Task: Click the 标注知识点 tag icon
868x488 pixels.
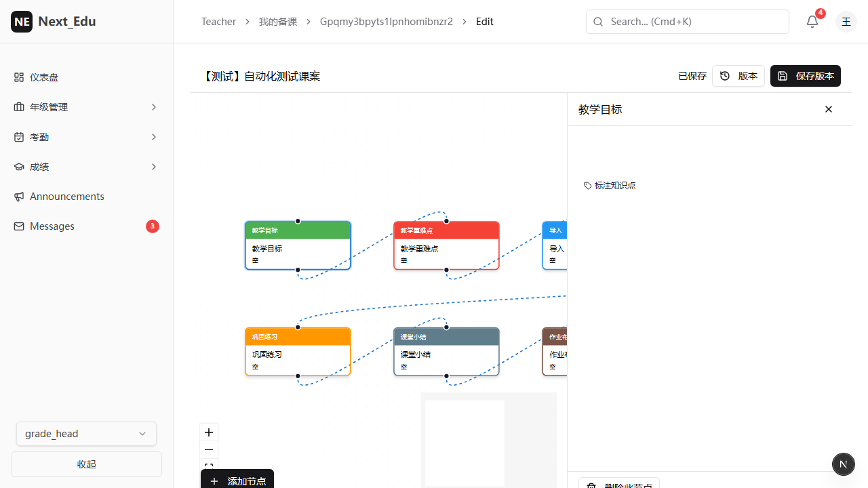Action: point(588,186)
